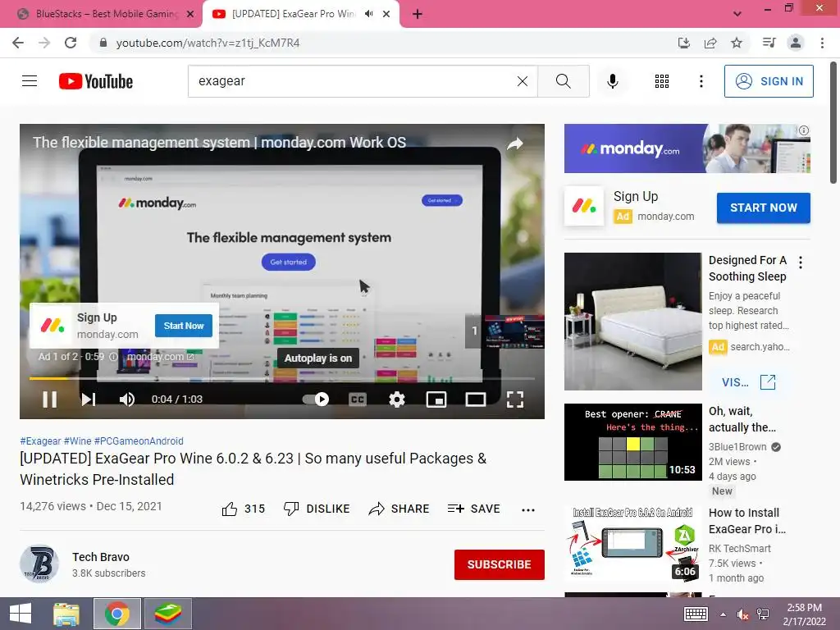Open the media control toolbar icon

tap(769, 43)
